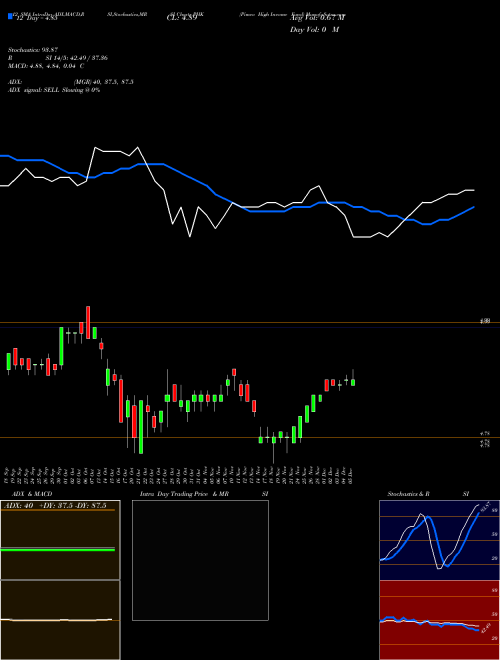Select the Stochastics: 93.87 reading
This screenshot has height=660, width=500.
point(32,50)
